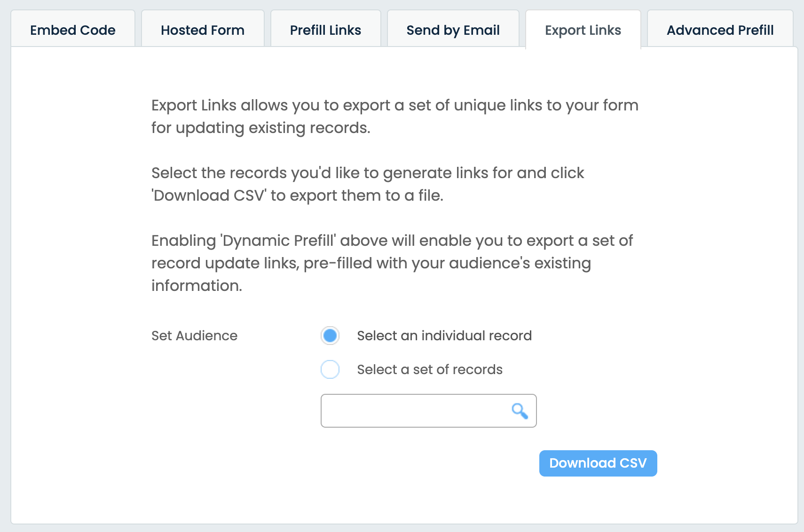Click the Set Audience label
The height and width of the screenshot is (532, 804).
pyautogui.click(x=194, y=336)
